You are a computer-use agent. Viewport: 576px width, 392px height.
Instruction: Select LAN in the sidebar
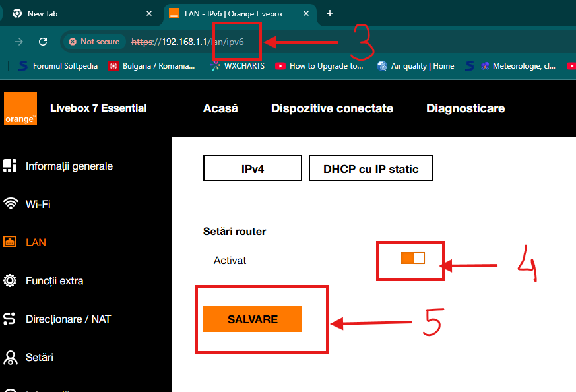36,242
